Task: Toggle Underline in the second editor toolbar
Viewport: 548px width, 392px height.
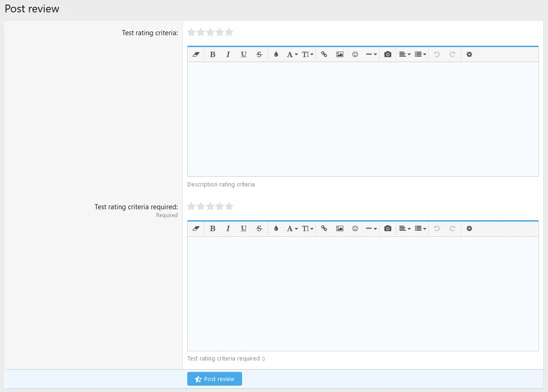Action: [244, 228]
